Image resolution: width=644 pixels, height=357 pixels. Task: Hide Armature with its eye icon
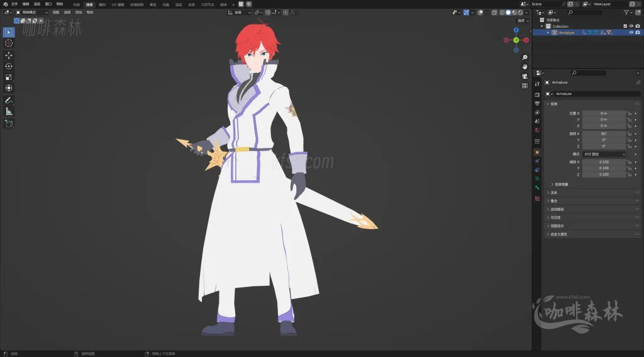631,33
